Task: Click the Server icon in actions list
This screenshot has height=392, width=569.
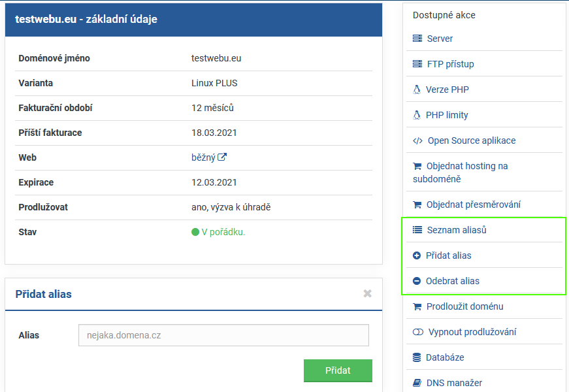Action: (x=417, y=39)
